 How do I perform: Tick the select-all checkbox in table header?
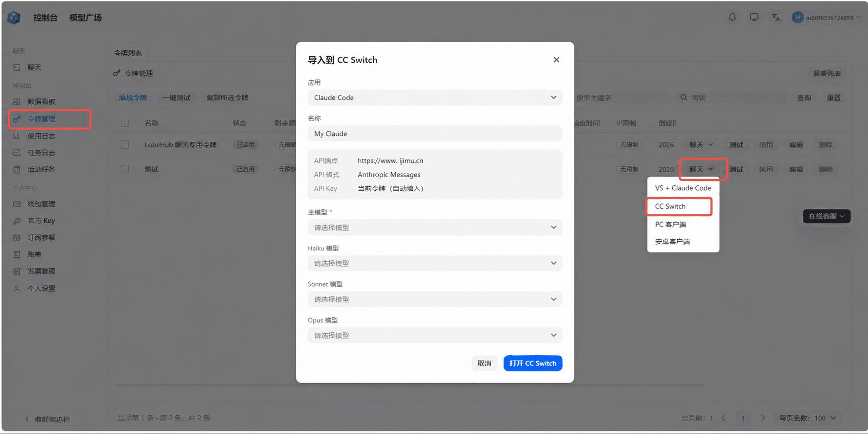pyautogui.click(x=125, y=123)
